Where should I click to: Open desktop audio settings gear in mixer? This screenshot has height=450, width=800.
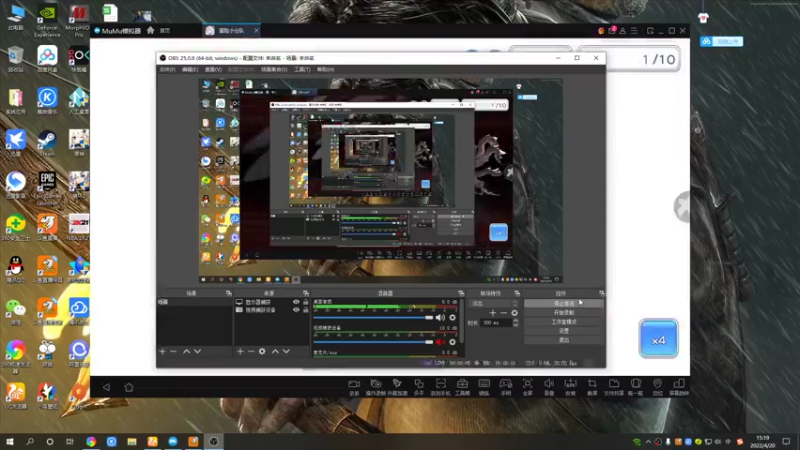pyautogui.click(x=453, y=317)
